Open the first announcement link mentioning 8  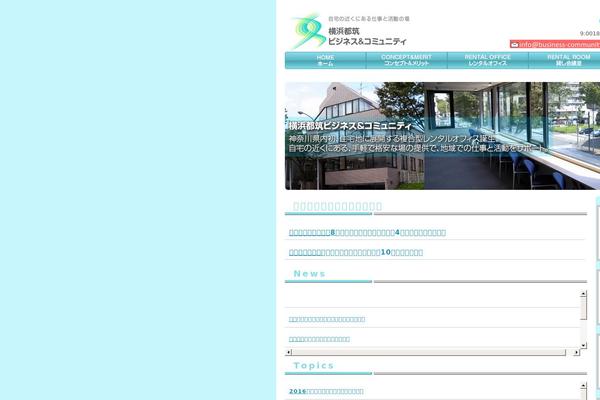coord(367,232)
